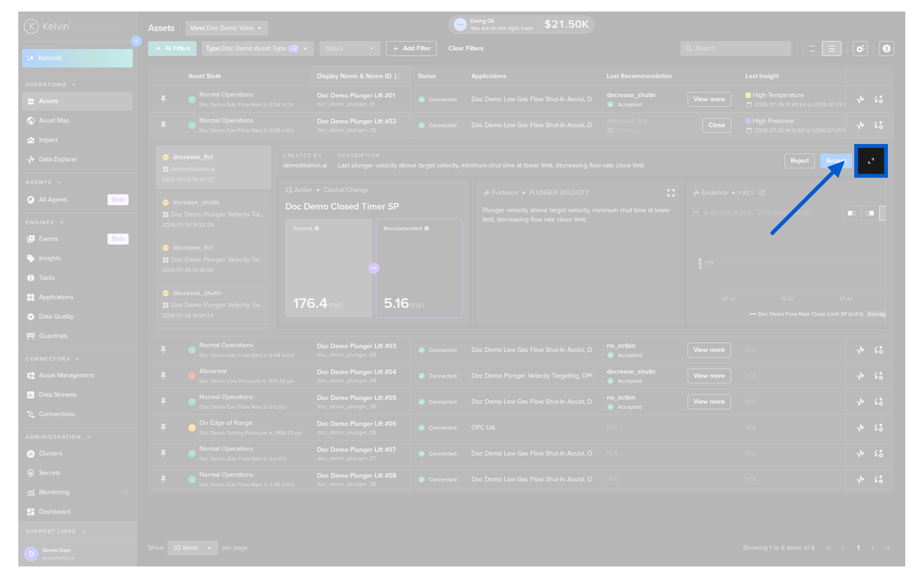The width and height of the screenshot is (924, 578).
Task: Open Insights section
Action: [77, 259]
